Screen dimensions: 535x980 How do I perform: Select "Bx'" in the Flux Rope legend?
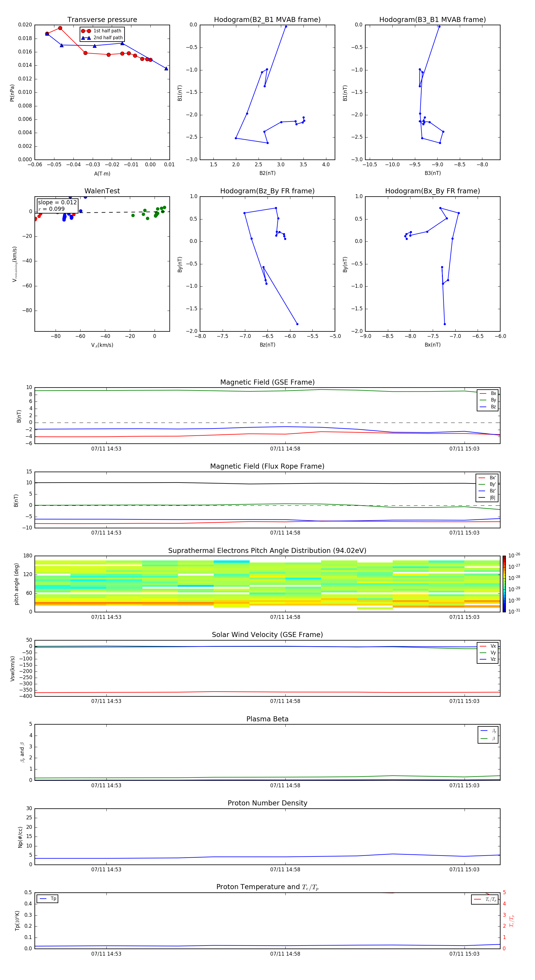(x=487, y=478)
